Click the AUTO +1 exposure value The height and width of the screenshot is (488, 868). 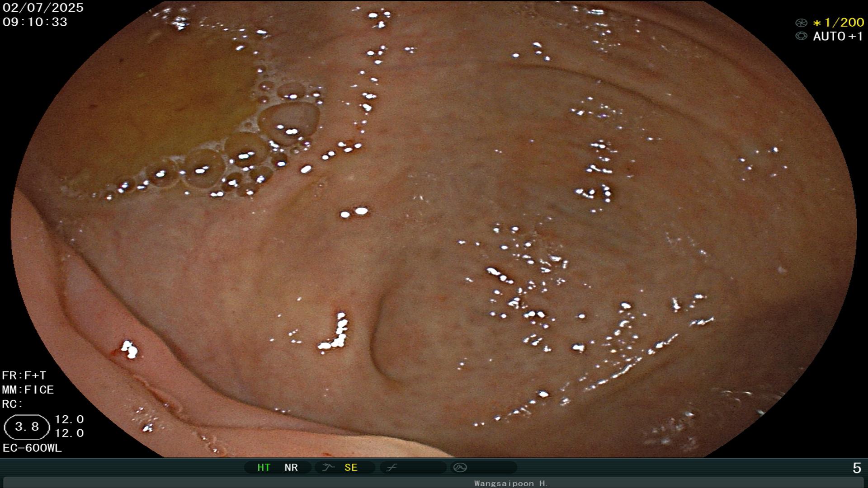838,36
